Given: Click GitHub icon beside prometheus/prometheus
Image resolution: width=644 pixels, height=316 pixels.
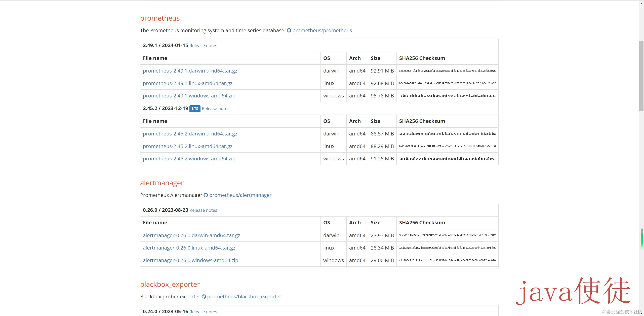Looking at the screenshot, I should 289,30.
